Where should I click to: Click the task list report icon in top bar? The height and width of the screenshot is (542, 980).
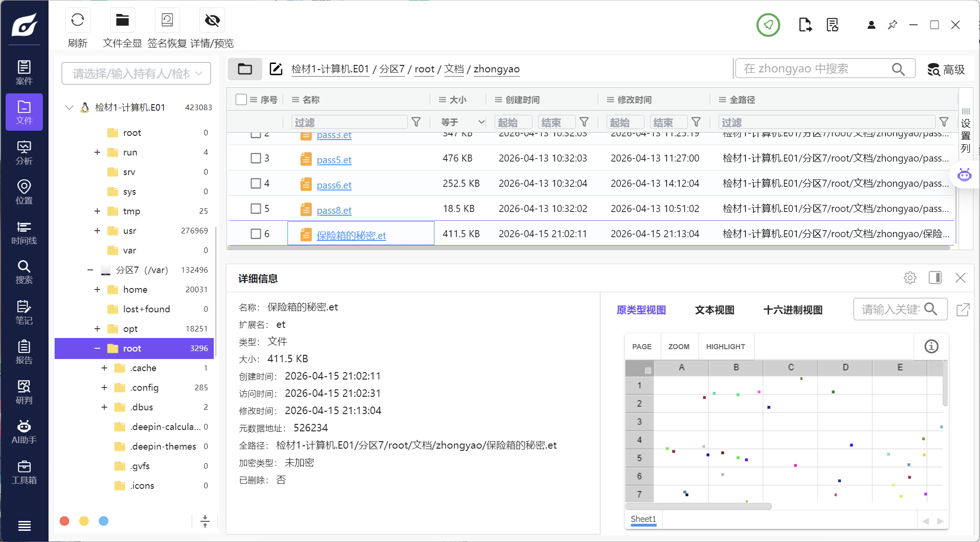(833, 25)
